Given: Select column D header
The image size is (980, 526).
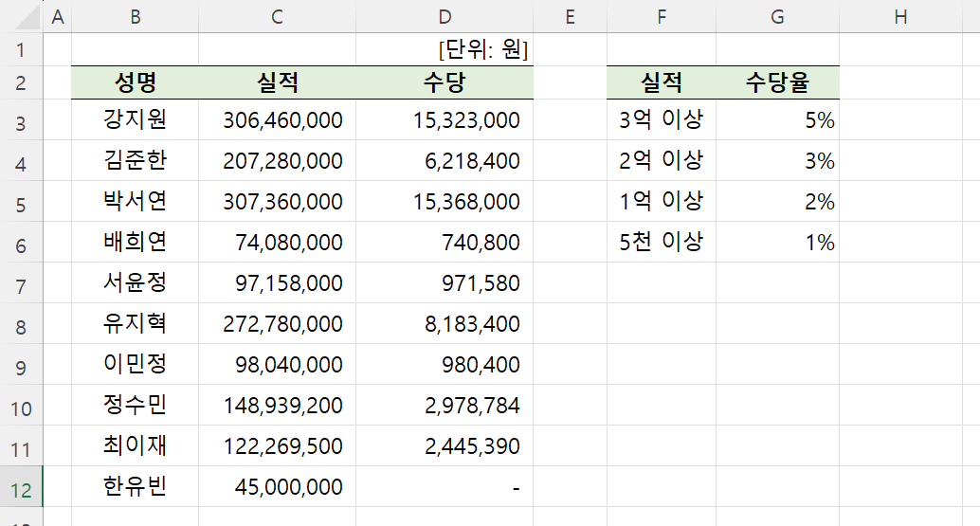Looking at the screenshot, I should pos(445,17).
